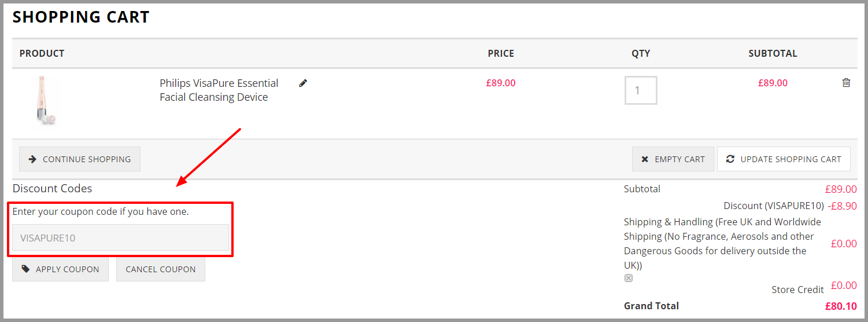This screenshot has height=322, width=868.
Task: Click the Store Credit label
Action: point(797,290)
